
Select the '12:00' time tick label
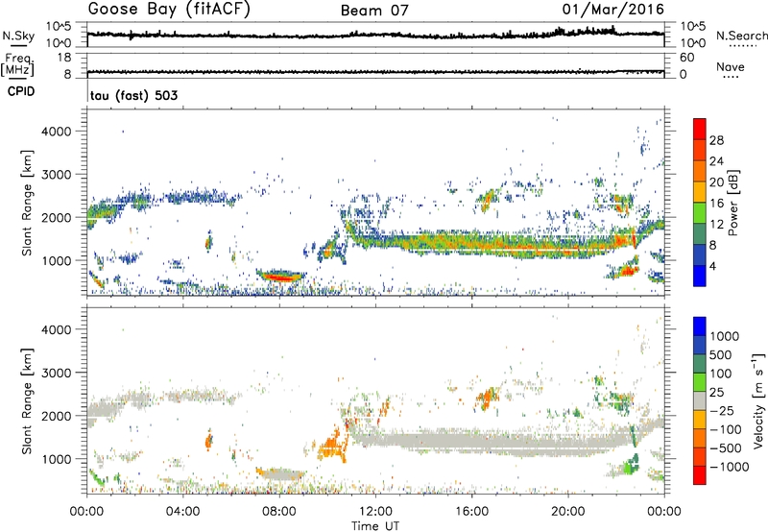(375, 512)
